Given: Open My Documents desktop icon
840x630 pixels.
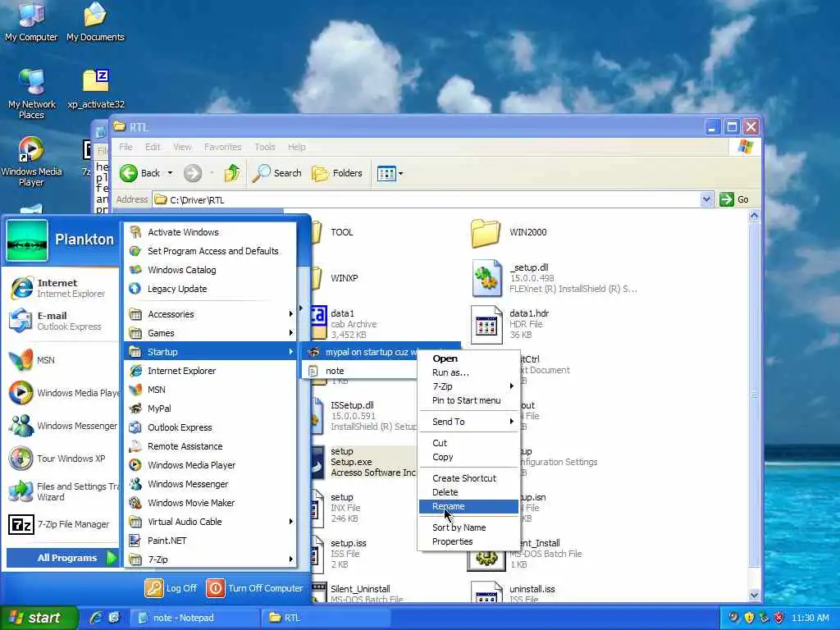Looking at the screenshot, I should click(95, 22).
